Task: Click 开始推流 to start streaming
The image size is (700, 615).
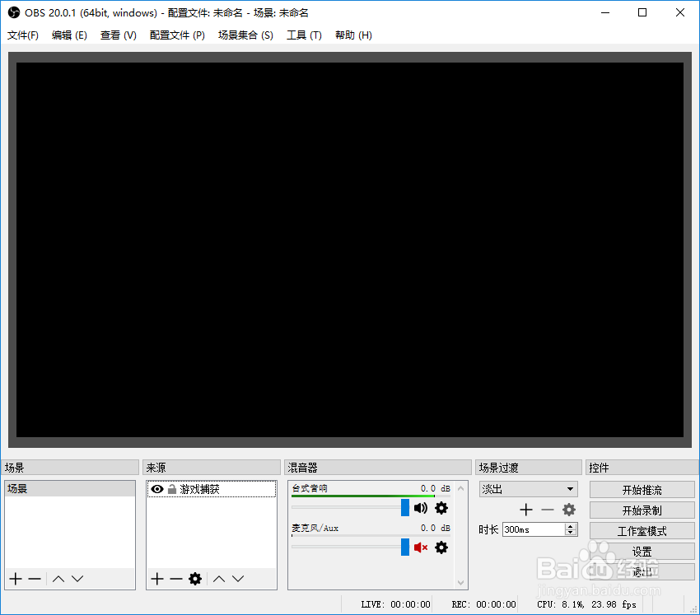Action: click(x=642, y=489)
